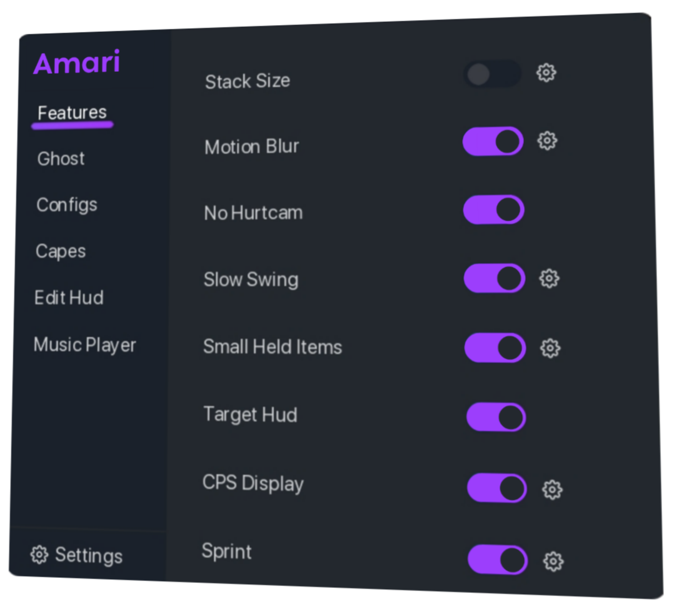Open CPS Display settings gear
Screen dimensions: 674x616
552,490
